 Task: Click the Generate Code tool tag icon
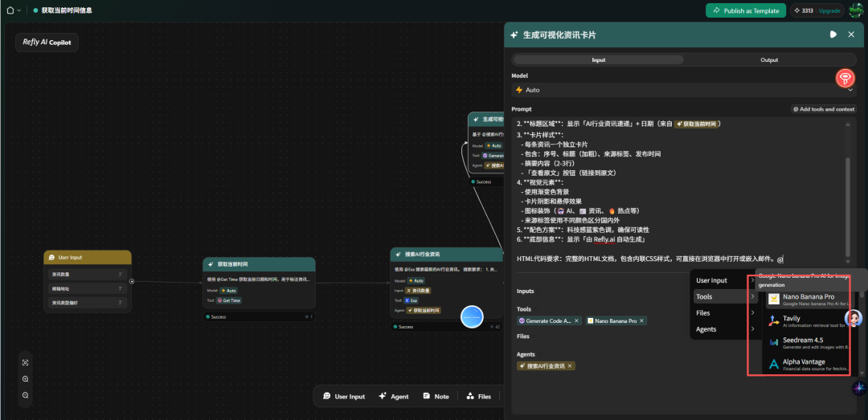click(x=522, y=321)
